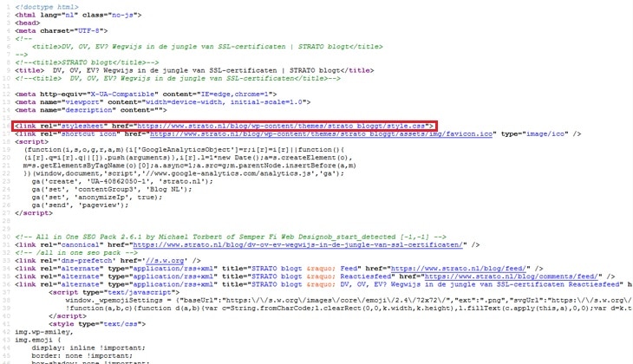Click the anonymizeIp true line

pos(97,198)
